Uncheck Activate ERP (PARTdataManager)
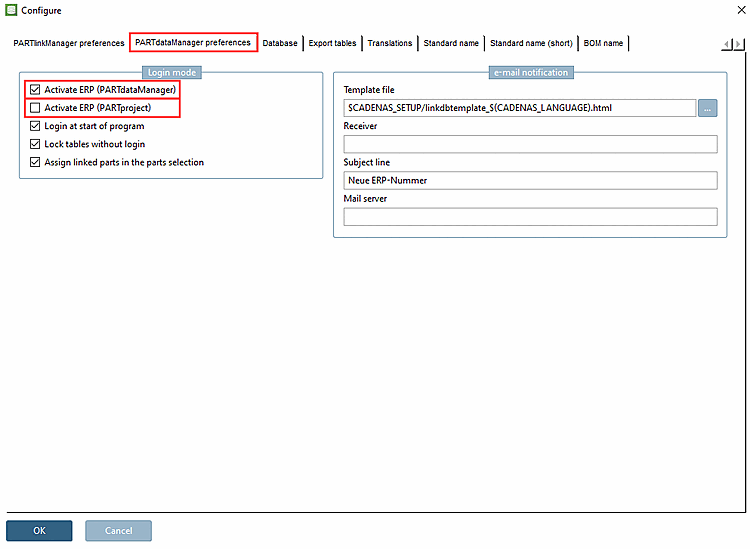This screenshot has height=549, width=750. 35,90
